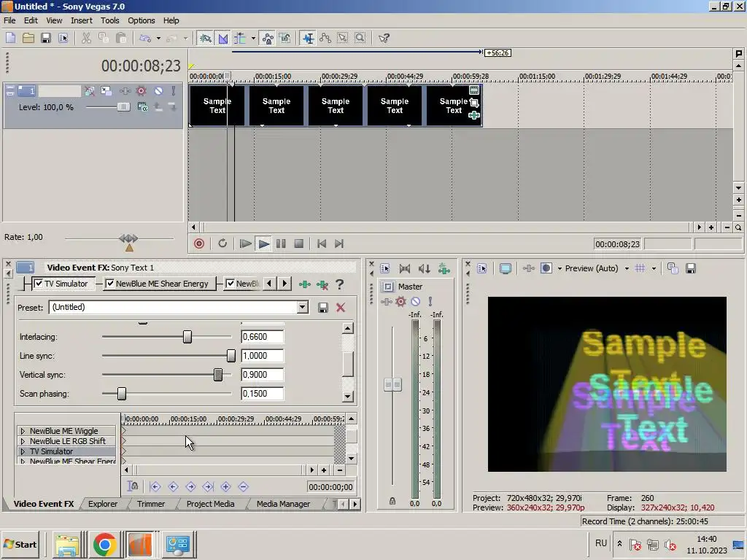
Task: Open the Preset dropdown list
Action: 303,307
